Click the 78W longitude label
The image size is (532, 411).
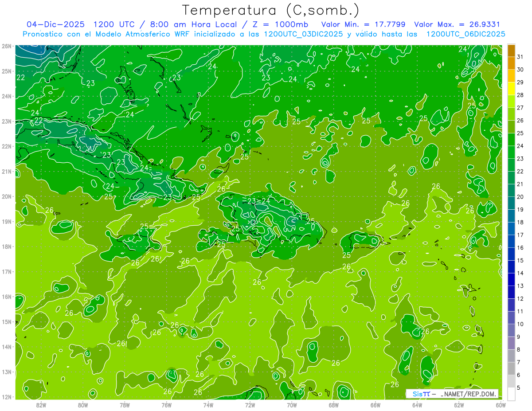coord(125,404)
